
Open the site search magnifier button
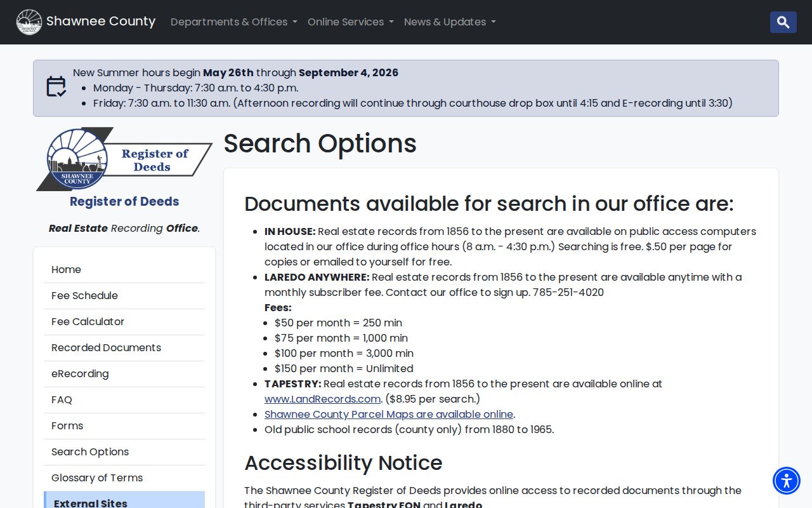click(x=783, y=22)
